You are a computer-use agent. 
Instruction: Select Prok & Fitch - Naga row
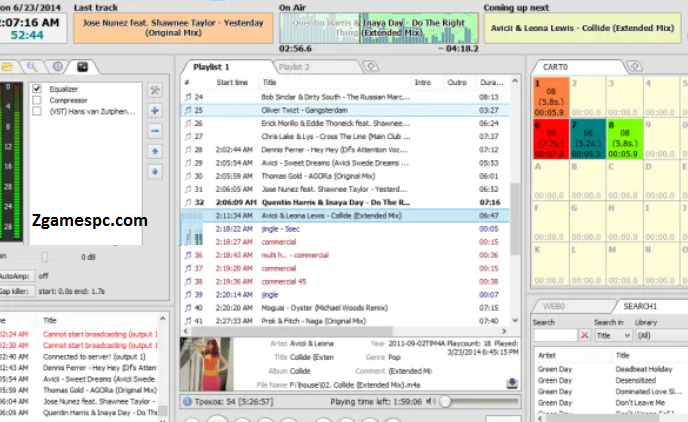[345, 321]
